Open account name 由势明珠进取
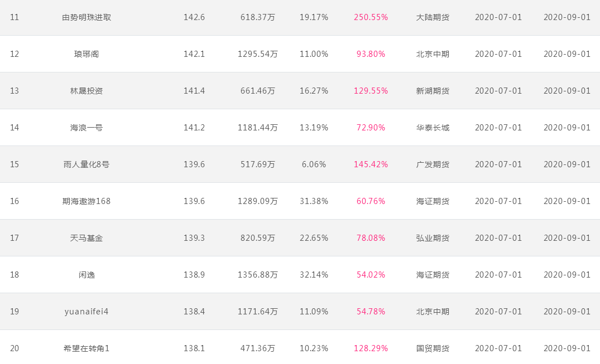Screen dimensions: 600x364 click(x=87, y=17)
